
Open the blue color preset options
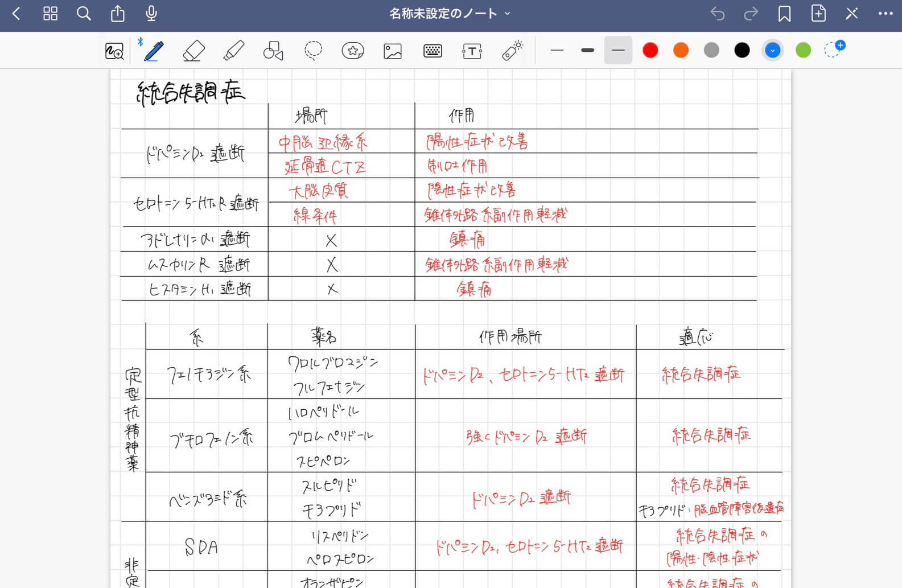[772, 50]
